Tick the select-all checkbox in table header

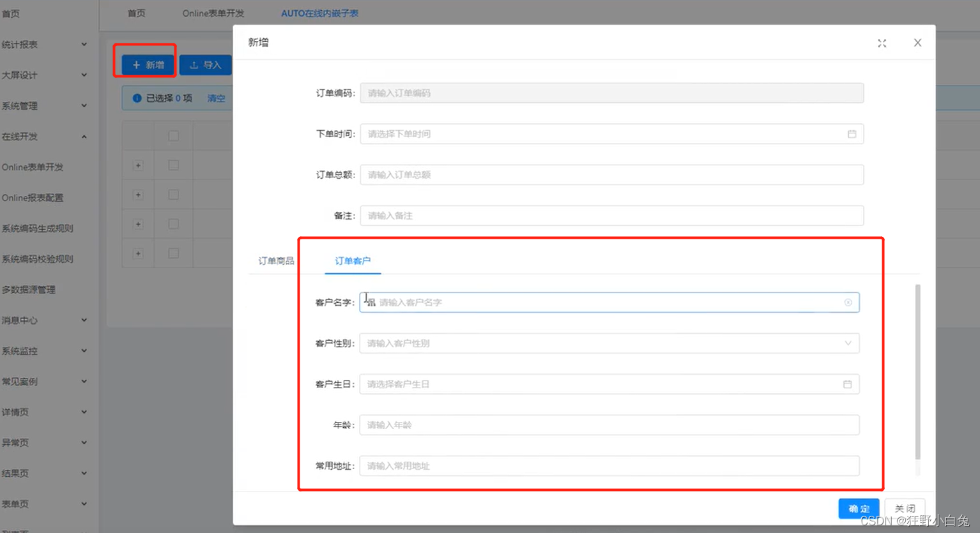(173, 136)
